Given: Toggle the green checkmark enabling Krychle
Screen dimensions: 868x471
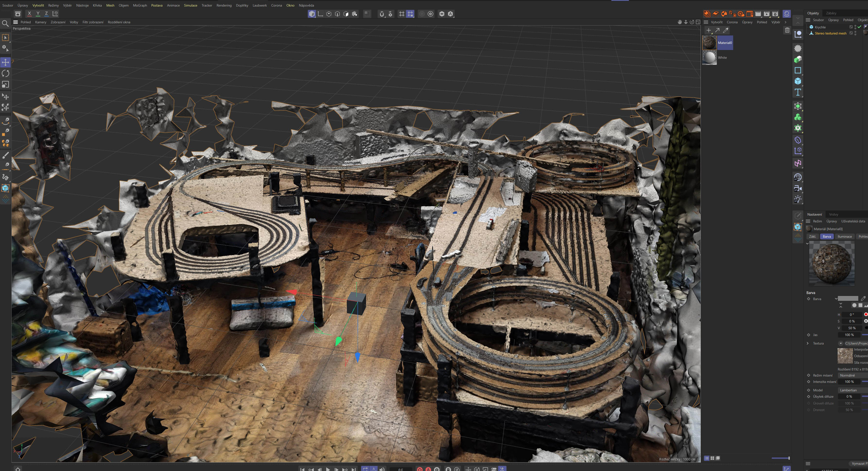Looking at the screenshot, I should click(x=859, y=27).
